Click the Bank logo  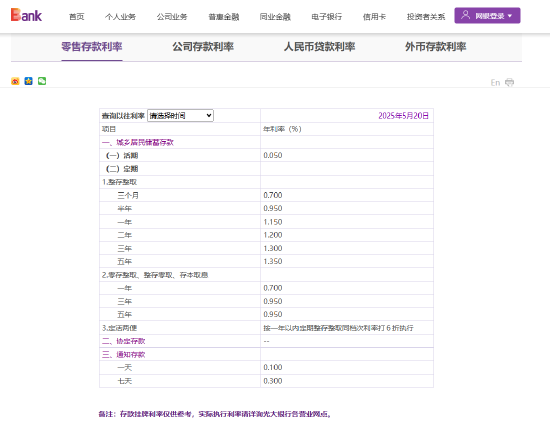click(x=26, y=15)
